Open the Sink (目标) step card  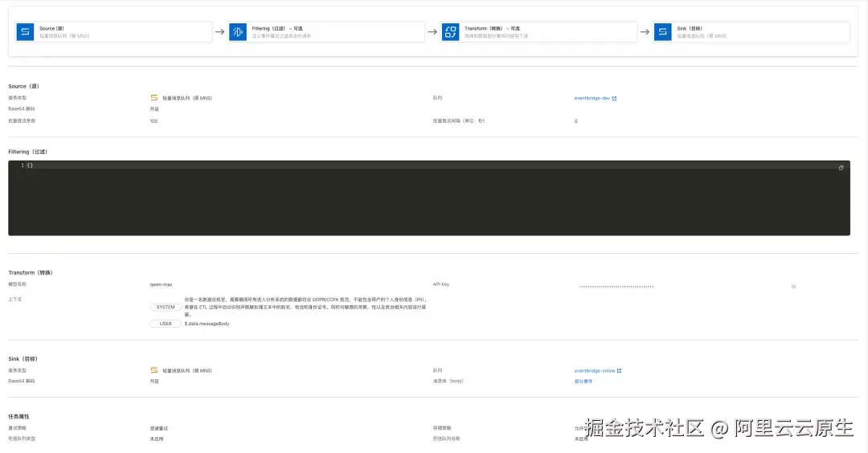pyautogui.click(x=751, y=32)
